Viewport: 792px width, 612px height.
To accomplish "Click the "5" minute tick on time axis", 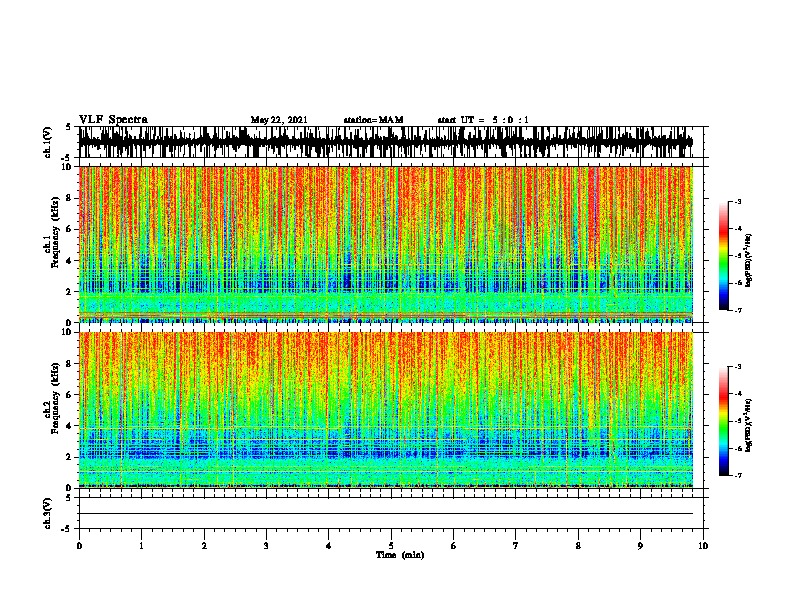I will tap(391, 546).
